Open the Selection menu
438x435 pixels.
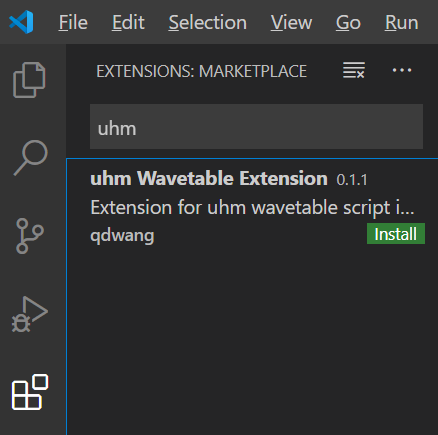click(x=208, y=23)
